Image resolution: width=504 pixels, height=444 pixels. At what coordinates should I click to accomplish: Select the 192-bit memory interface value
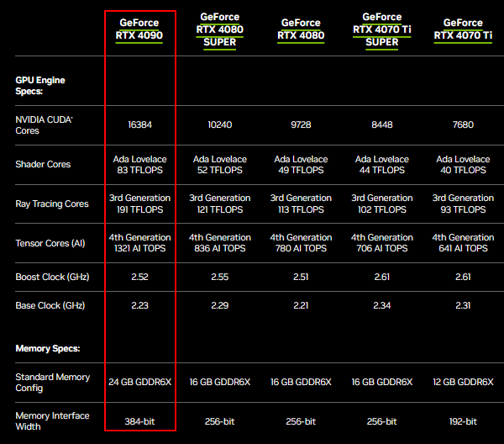[x=463, y=420]
